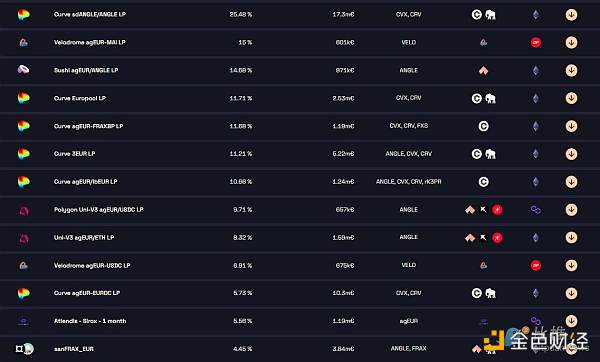This screenshot has width=600, height=362.
Task: Click the Gamma icon in Uni-V3 agEUR/ETH row
Action: (x=484, y=238)
